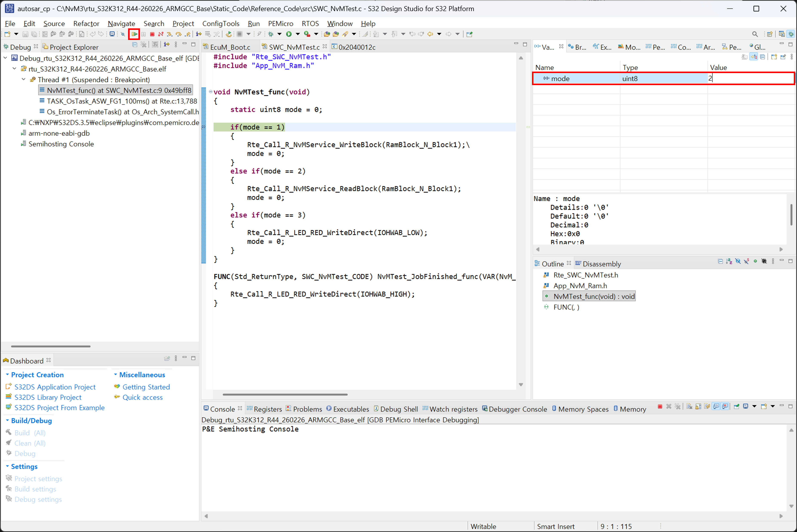The height and width of the screenshot is (532, 797).
Task: Open the PEMicro menu
Action: coord(280,23)
